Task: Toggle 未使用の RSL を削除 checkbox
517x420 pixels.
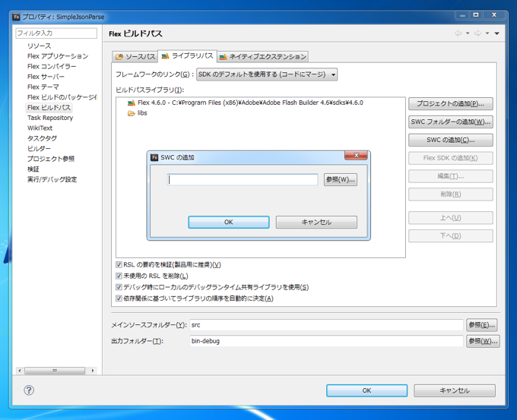Action: click(119, 276)
